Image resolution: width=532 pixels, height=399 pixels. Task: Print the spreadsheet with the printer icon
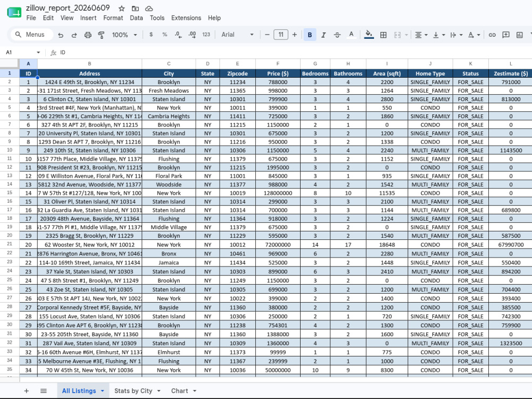[x=88, y=35]
